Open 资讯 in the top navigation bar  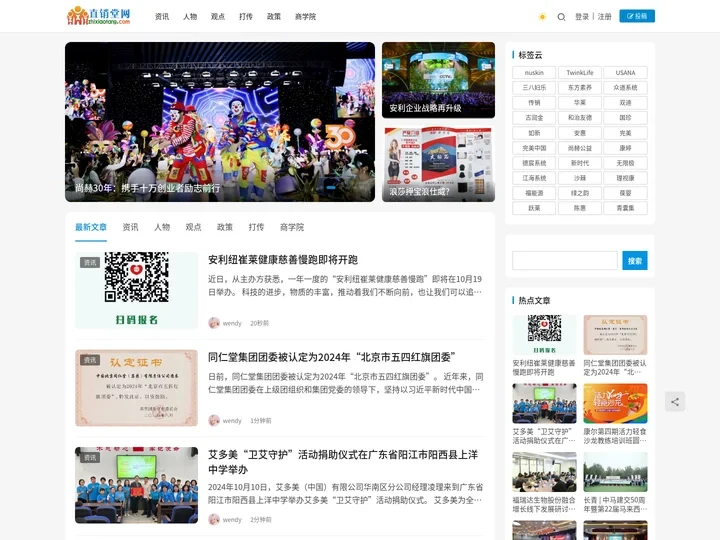[162, 17]
